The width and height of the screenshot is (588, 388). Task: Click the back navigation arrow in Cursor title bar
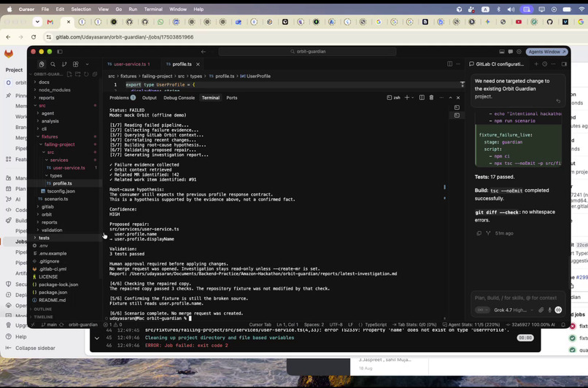pyautogui.click(x=204, y=52)
